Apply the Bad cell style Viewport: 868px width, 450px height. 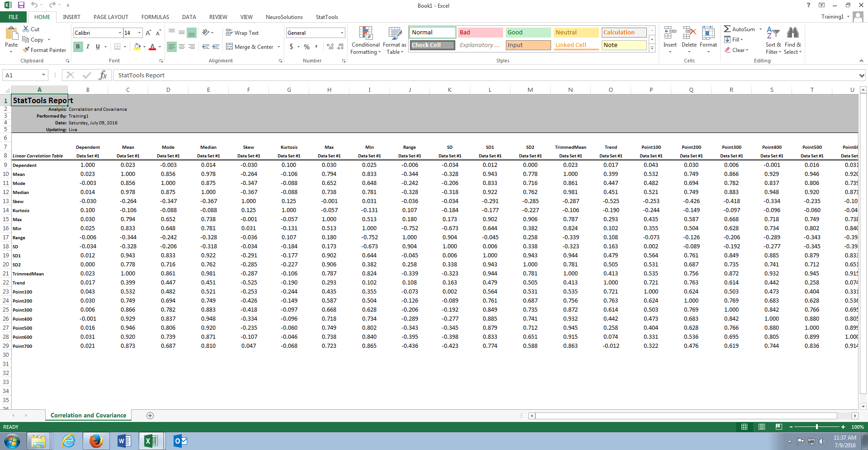pos(480,32)
